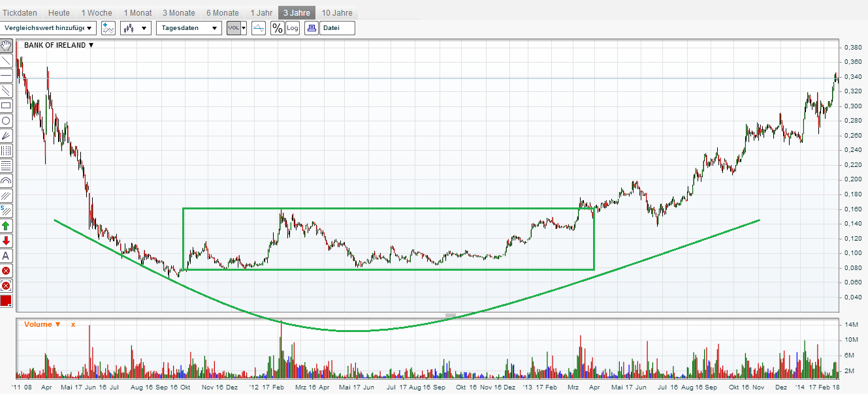Image resolution: width=868 pixels, height=394 pixels.
Task: Select the circle drawing tool
Action: [7, 121]
